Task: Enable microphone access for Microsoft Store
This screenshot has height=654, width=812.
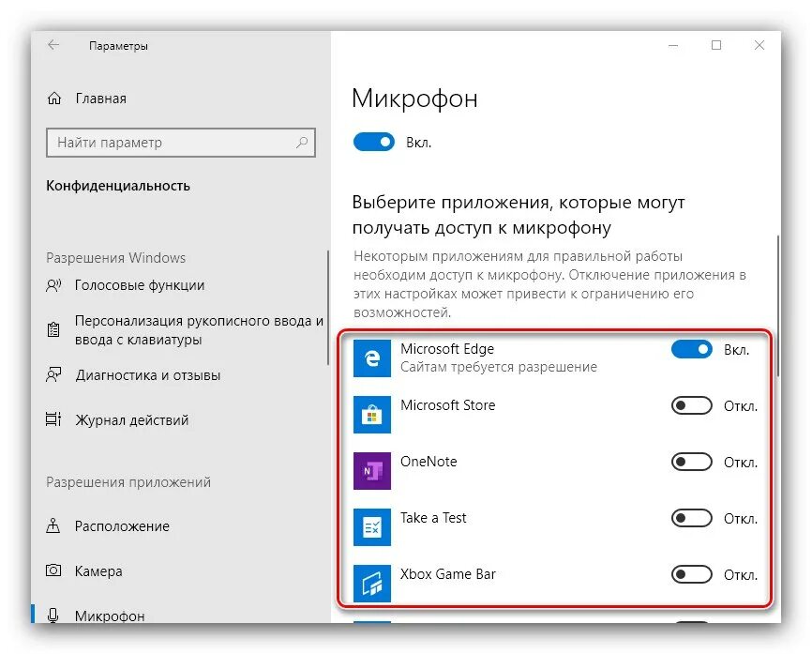Action: [692, 405]
